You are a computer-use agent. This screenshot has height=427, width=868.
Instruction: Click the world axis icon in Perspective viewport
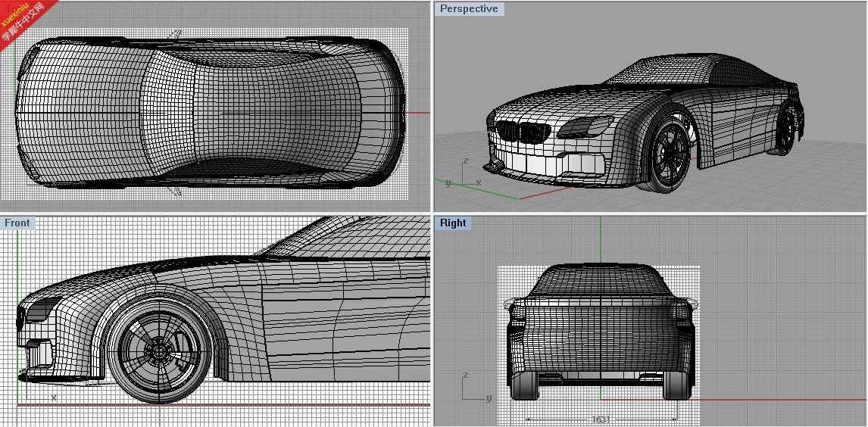pyautogui.click(x=462, y=173)
